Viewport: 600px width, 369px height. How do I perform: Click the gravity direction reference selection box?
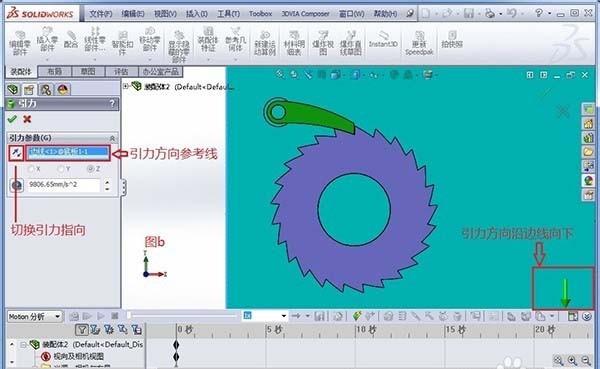pos(68,152)
